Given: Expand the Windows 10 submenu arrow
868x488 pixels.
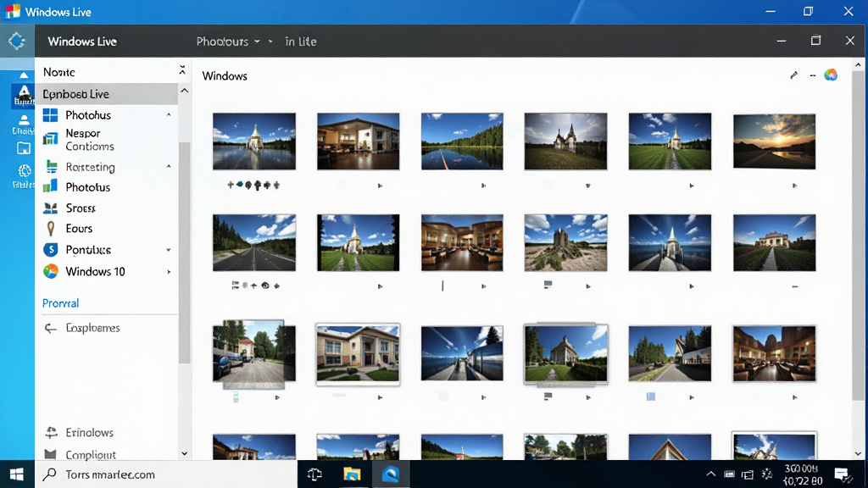Looking at the screenshot, I should pos(169,272).
